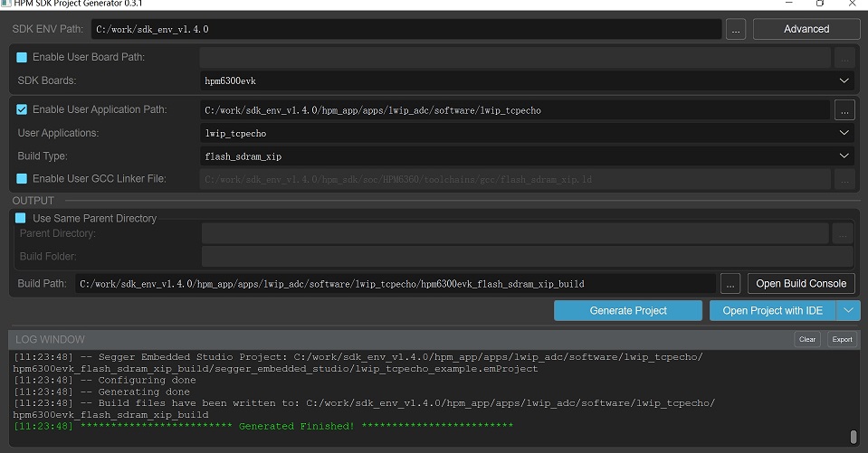Expand the IDE selection arrow
This screenshot has height=453, width=868.
(x=849, y=311)
